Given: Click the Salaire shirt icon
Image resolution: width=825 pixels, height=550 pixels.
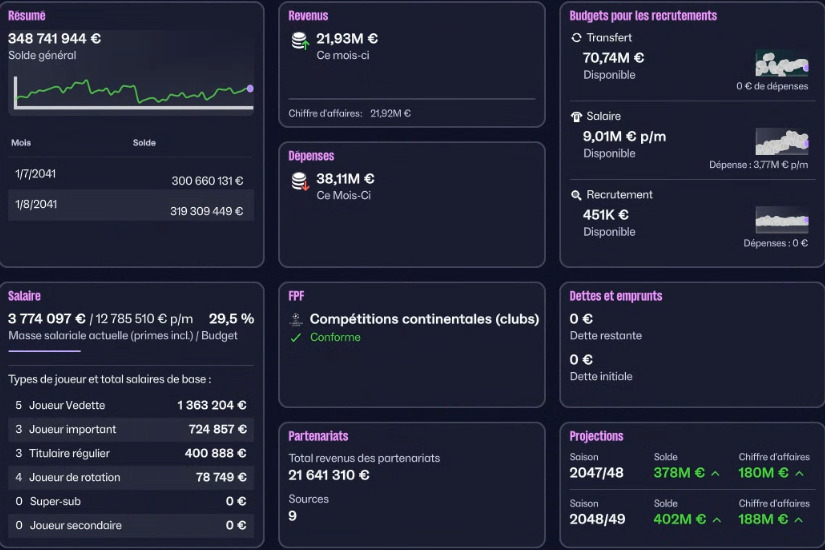Looking at the screenshot, I should pyautogui.click(x=576, y=116).
